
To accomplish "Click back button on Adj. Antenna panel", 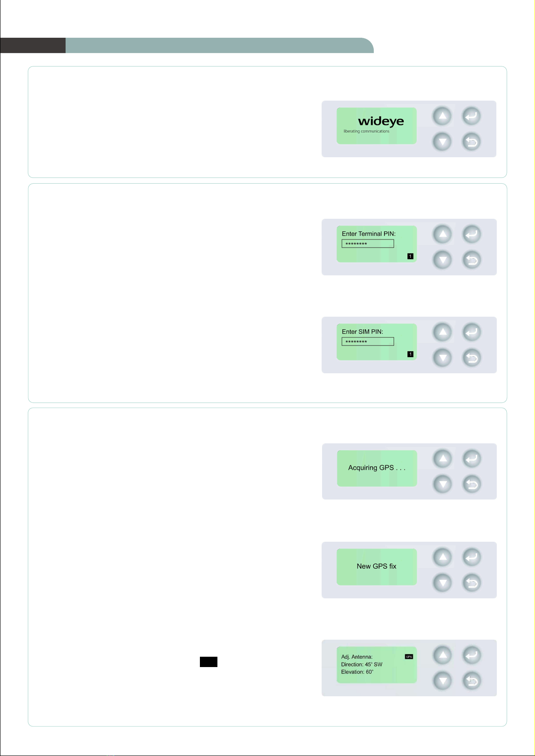I will pyautogui.click(x=472, y=681).
